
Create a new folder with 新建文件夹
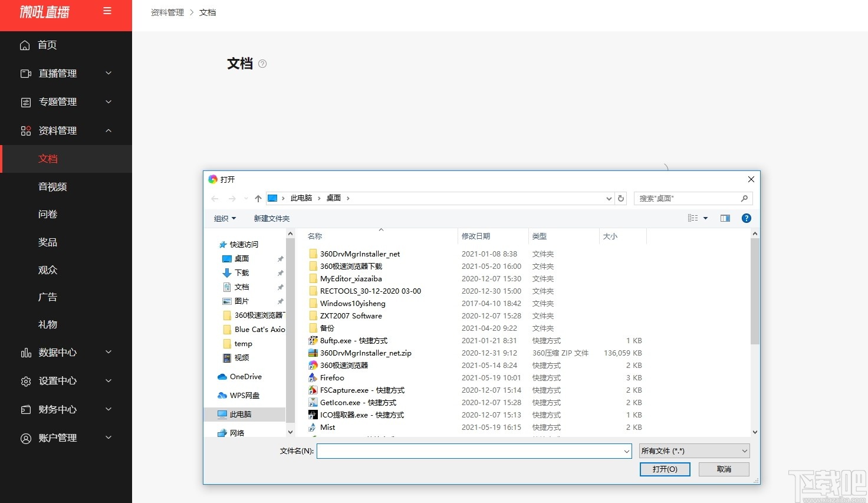tap(271, 218)
